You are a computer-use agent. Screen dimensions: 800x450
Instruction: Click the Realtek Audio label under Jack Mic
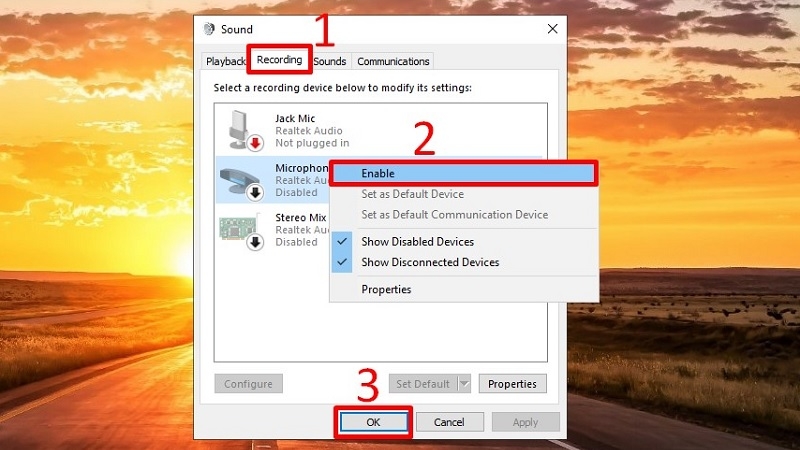309,131
